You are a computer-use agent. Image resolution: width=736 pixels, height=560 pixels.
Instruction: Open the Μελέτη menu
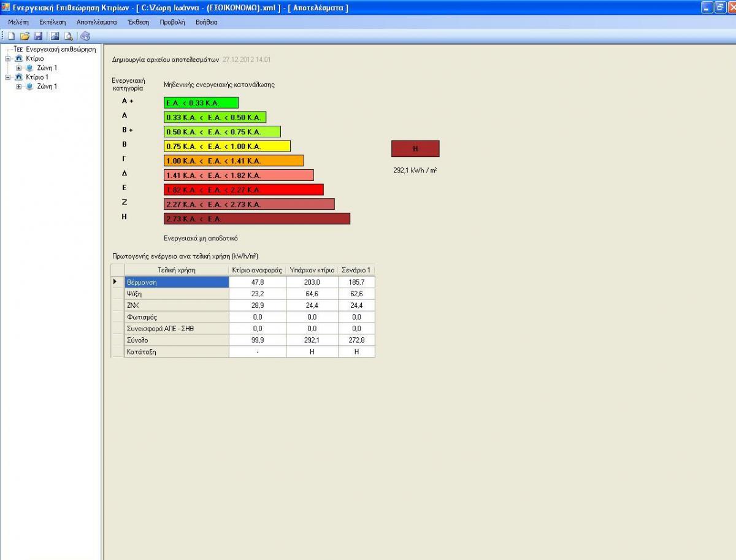18,22
